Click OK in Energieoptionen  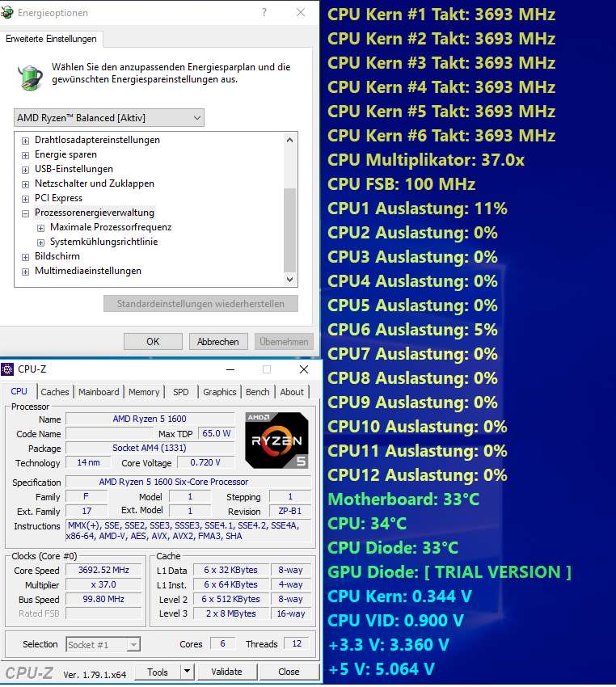[x=153, y=341]
